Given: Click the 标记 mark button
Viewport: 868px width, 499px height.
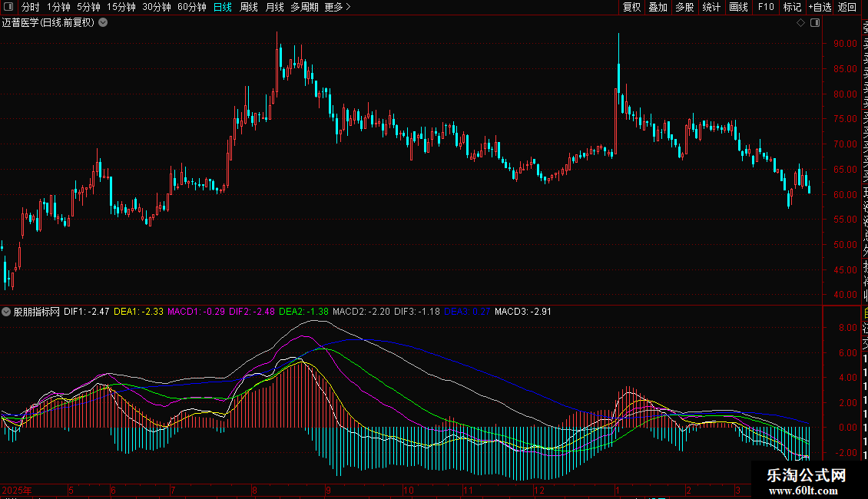Looking at the screenshot, I should pyautogui.click(x=791, y=8).
